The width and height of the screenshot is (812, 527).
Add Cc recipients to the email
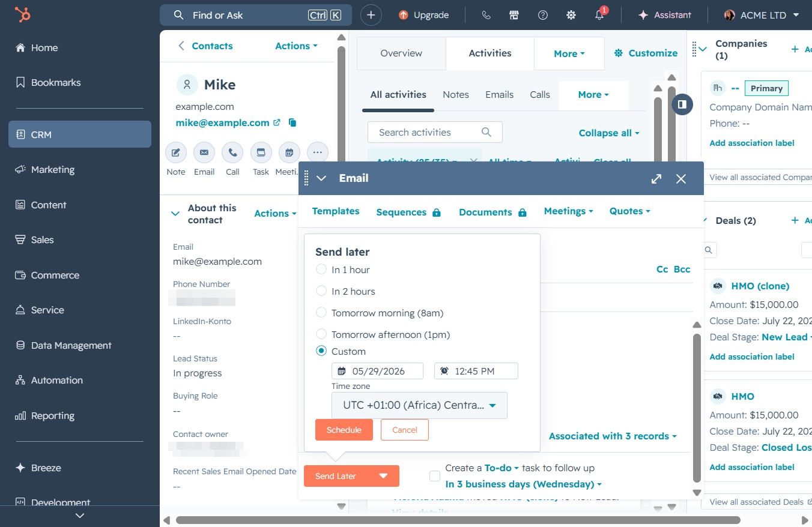662,270
